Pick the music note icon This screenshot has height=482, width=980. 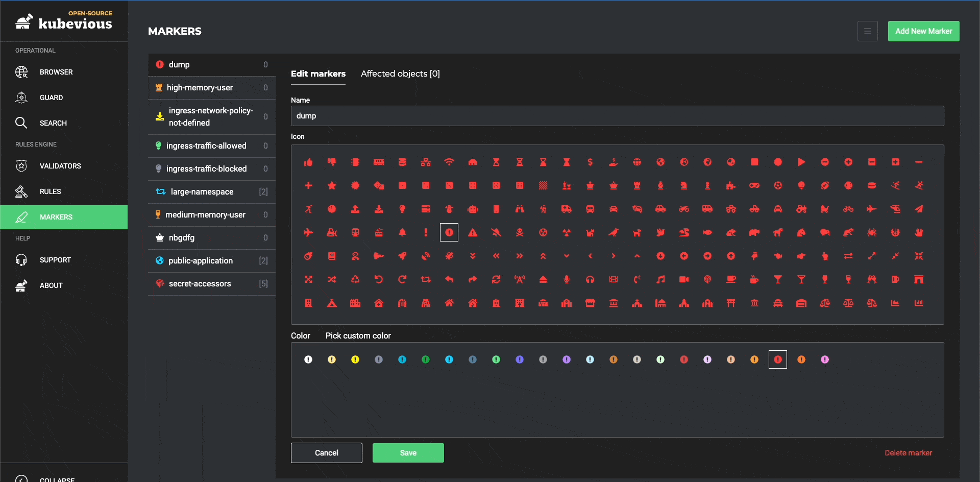point(660,279)
